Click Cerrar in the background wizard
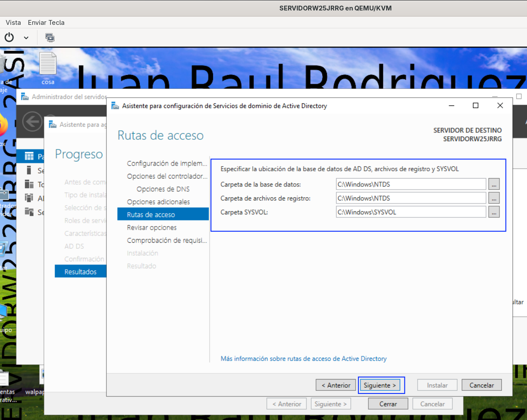Viewport: 527px width, 420px height. click(x=388, y=404)
